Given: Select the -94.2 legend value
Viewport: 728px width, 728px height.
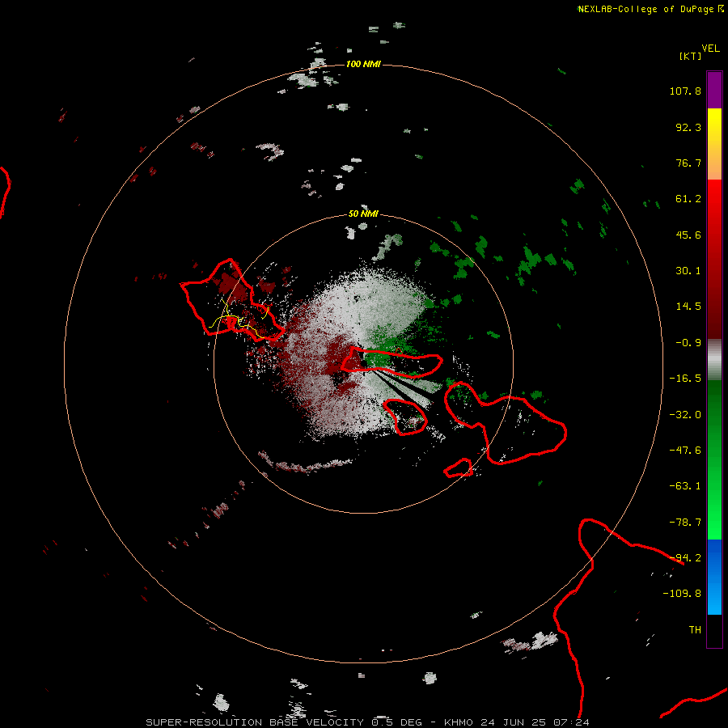Looking at the screenshot, I should point(685,558).
